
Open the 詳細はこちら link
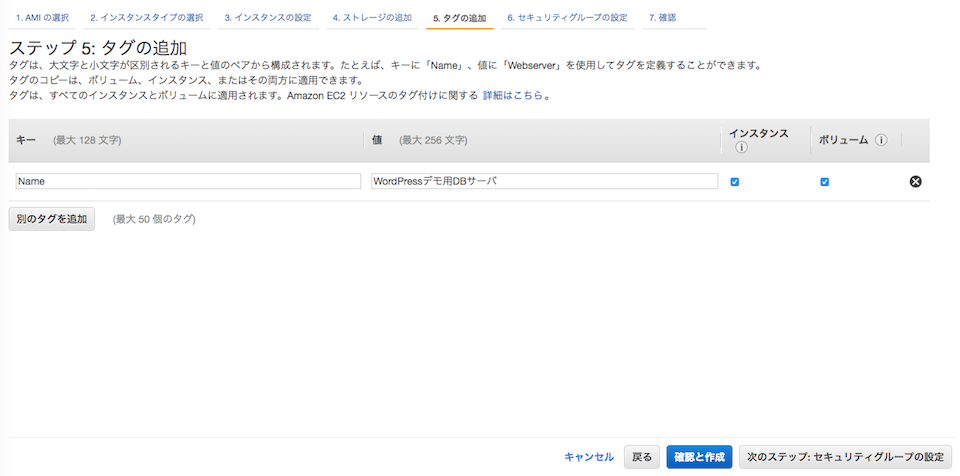(512, 96)
